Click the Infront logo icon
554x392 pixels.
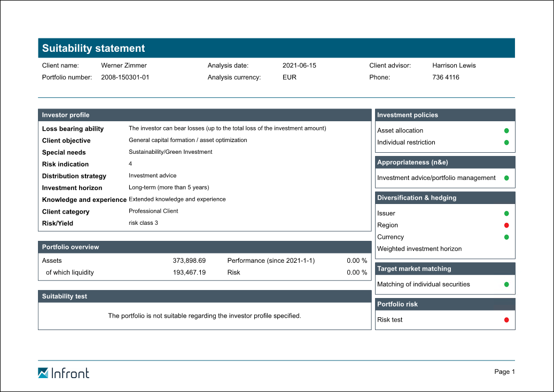tap(43, 373)
